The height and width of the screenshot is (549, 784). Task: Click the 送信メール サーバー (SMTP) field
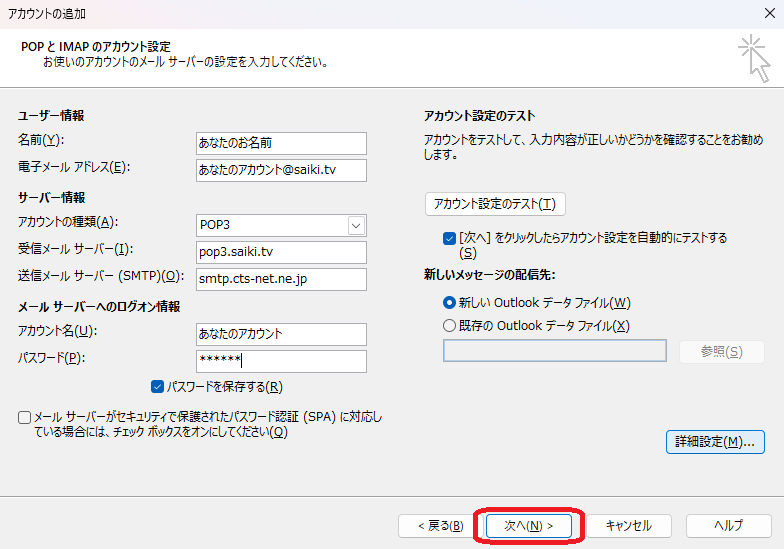pyautogui.click(x=282, y=279)
